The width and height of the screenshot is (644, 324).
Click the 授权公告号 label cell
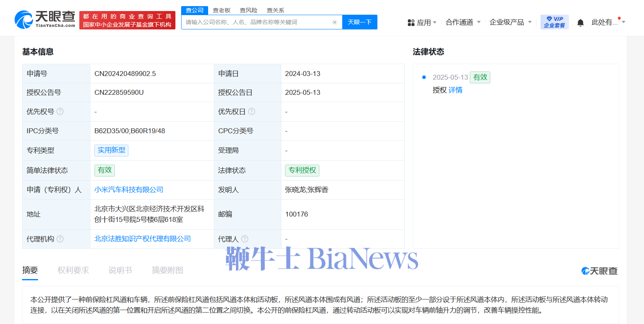(x=56, y=92)
